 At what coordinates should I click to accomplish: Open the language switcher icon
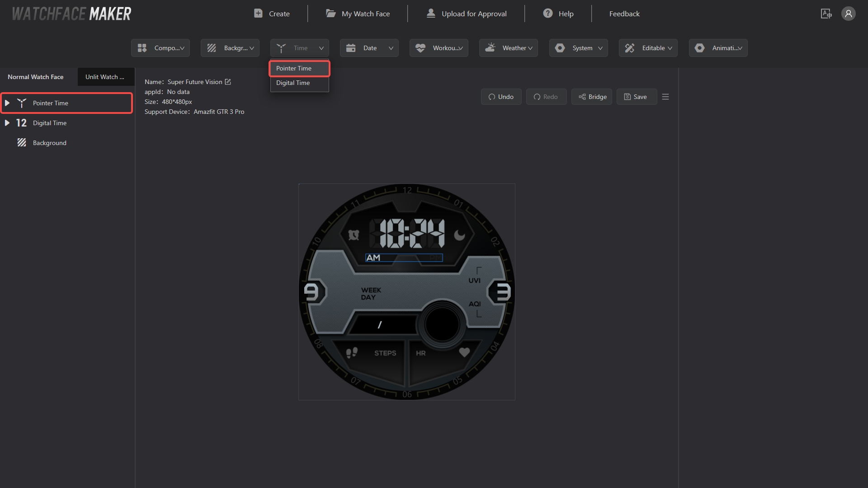pyautogui.click(x=826, y=14)
